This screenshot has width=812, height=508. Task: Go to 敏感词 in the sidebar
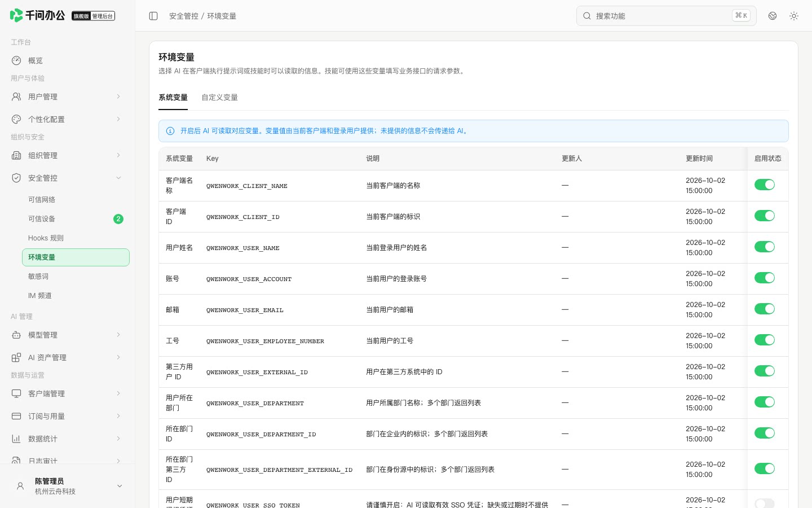pos(76,277)
